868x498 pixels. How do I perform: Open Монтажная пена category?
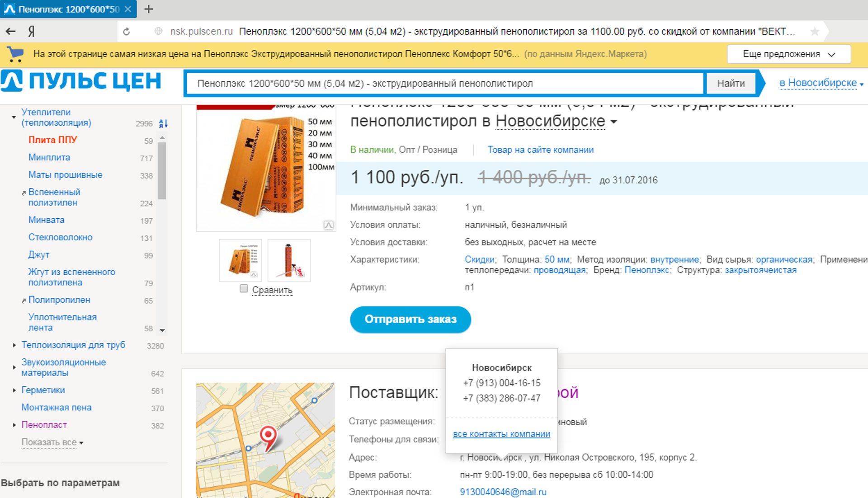57,408
